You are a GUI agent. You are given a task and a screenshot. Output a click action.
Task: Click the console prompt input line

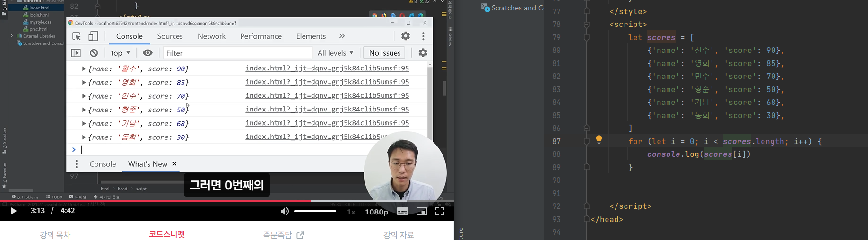tap(222, 150)
